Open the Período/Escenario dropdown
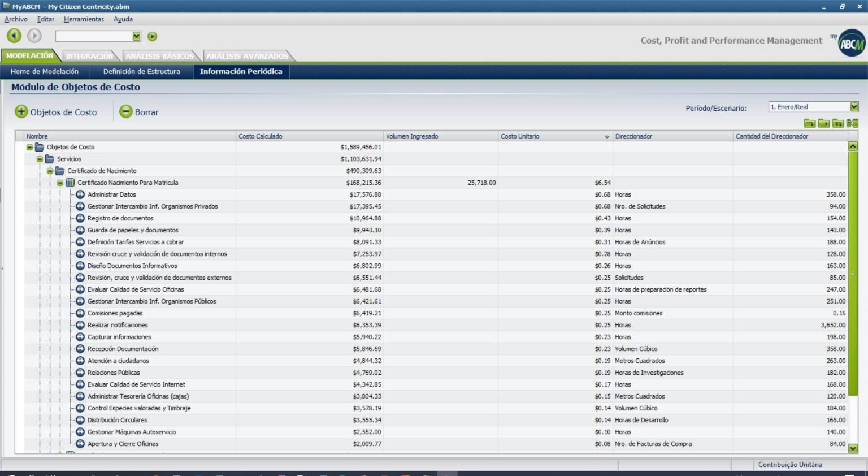This screenshot has width=868, height=476. click(x=854, y=107)
